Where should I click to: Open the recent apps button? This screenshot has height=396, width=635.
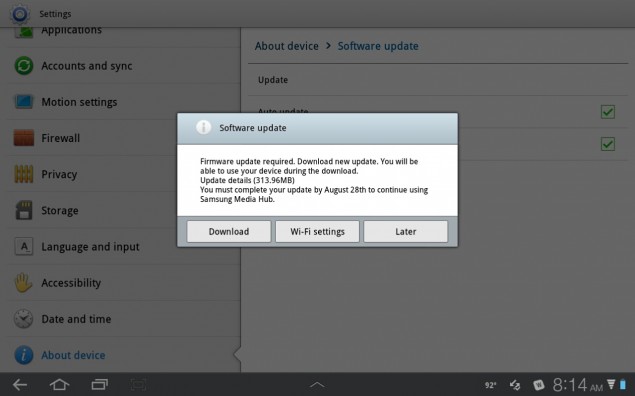click(x=99, y=384)
